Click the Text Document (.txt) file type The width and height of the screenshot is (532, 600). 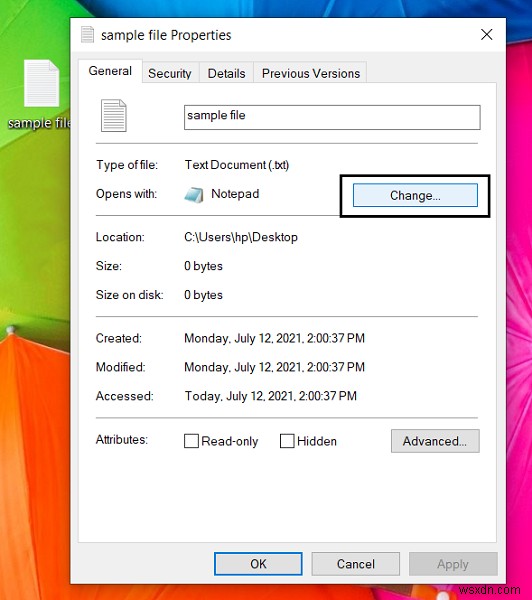[237, 165]
